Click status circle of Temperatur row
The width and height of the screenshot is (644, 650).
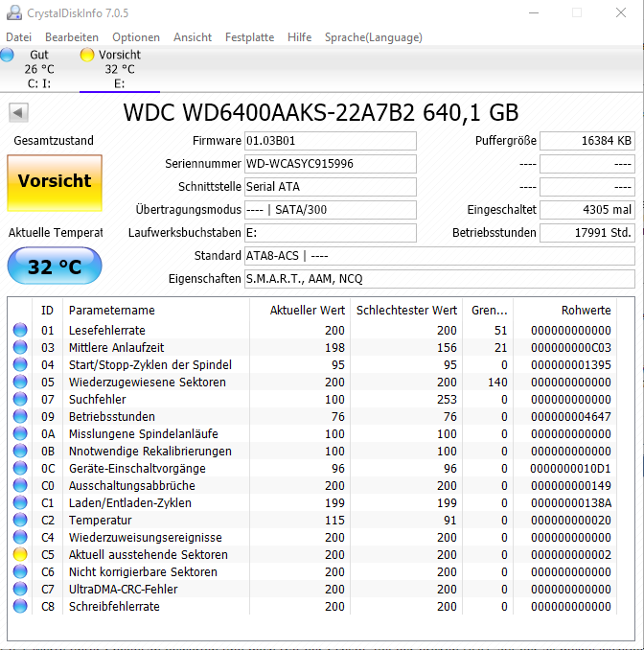(x=20, y=520)
